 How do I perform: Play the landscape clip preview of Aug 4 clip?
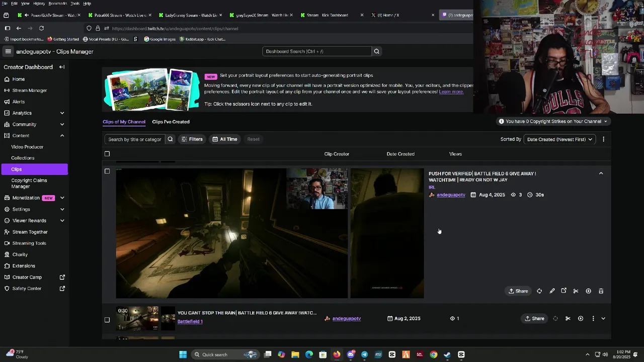click(231, 233)
